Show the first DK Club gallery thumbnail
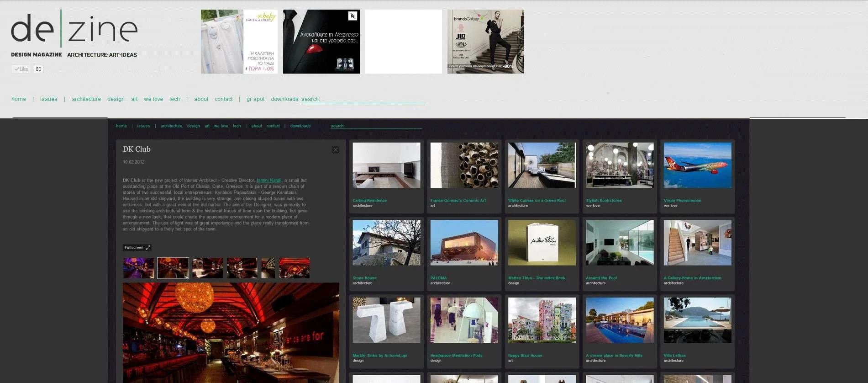The width and height of the screenshot is (868, 383). point(138,268)
